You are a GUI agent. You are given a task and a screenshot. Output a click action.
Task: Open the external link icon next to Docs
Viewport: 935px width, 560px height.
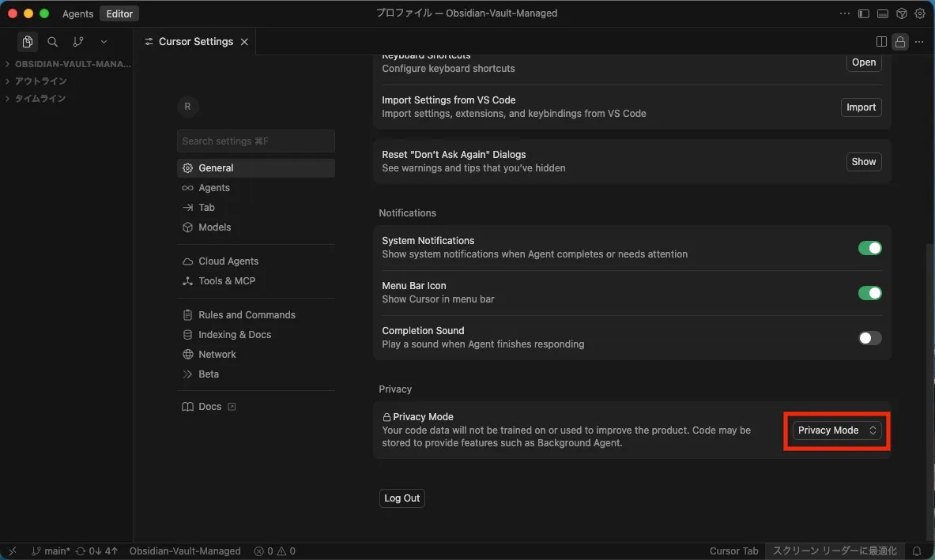pyautogui.click(x=230, y=406)
